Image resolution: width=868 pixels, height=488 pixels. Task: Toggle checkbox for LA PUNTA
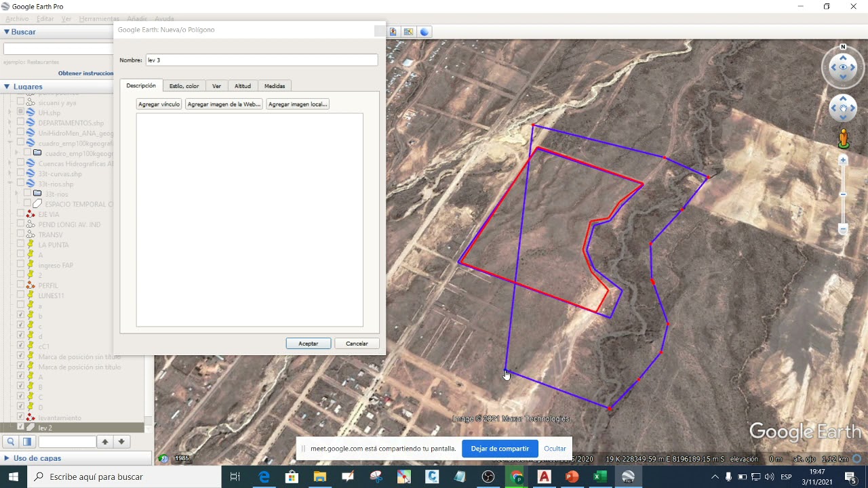[x=20, y=245]
